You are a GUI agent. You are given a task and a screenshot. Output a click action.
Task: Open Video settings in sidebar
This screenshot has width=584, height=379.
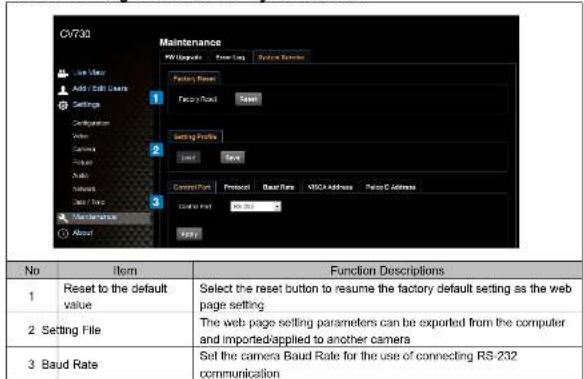80,136
